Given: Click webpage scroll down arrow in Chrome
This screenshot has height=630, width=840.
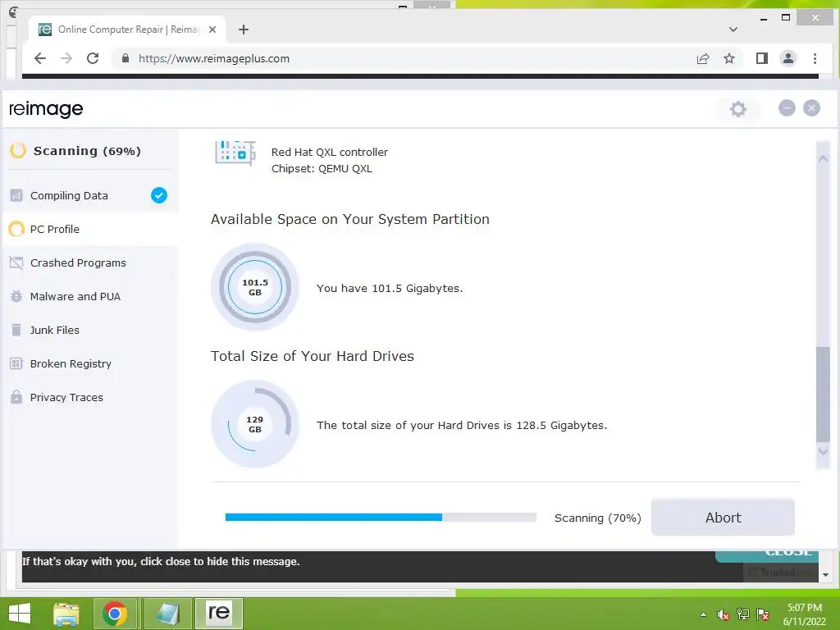Looking at the screenshot, I should tap(825, 575).
